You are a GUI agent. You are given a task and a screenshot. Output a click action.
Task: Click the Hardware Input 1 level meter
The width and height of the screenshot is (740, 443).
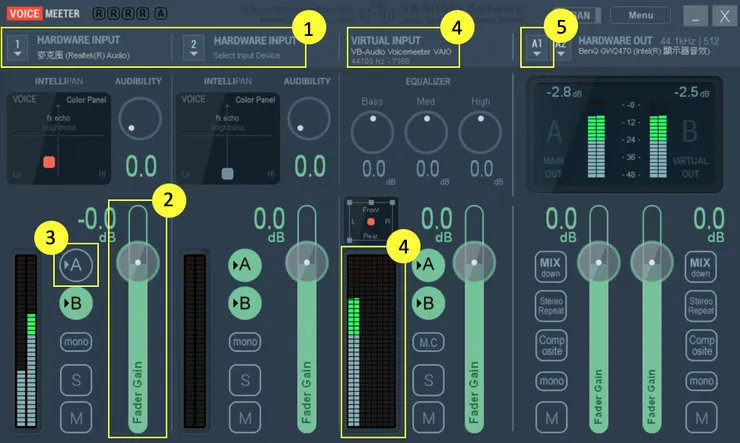pos(25,341)
